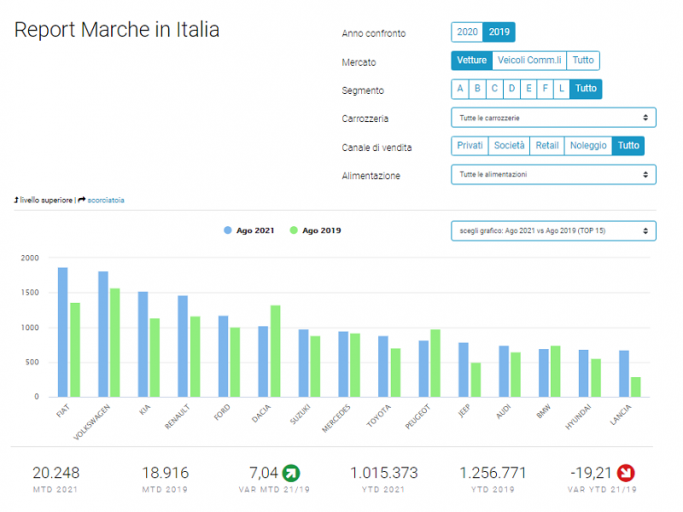
Task: Open the Carrozzeria dropdown
Action: (x=554, y=118)
